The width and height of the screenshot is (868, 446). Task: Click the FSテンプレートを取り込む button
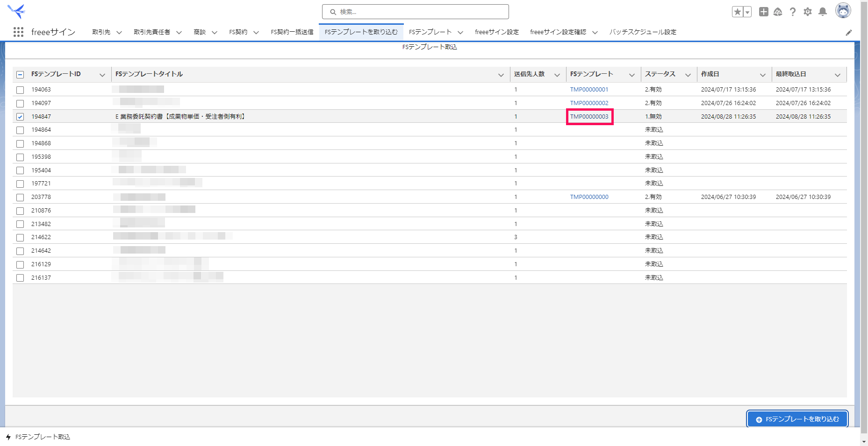pyautogui.click(x=797, y=419)
